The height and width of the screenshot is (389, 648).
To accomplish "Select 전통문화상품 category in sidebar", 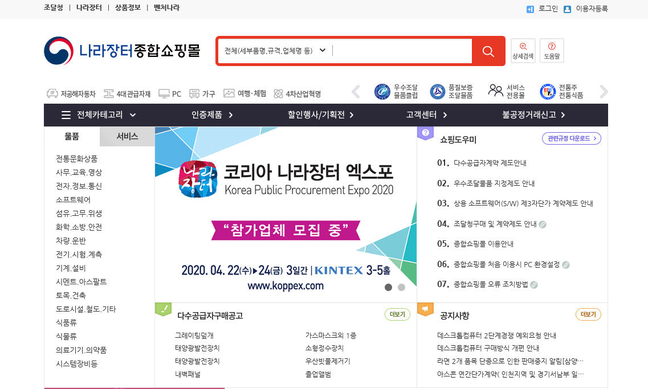I will pos(77,159).
